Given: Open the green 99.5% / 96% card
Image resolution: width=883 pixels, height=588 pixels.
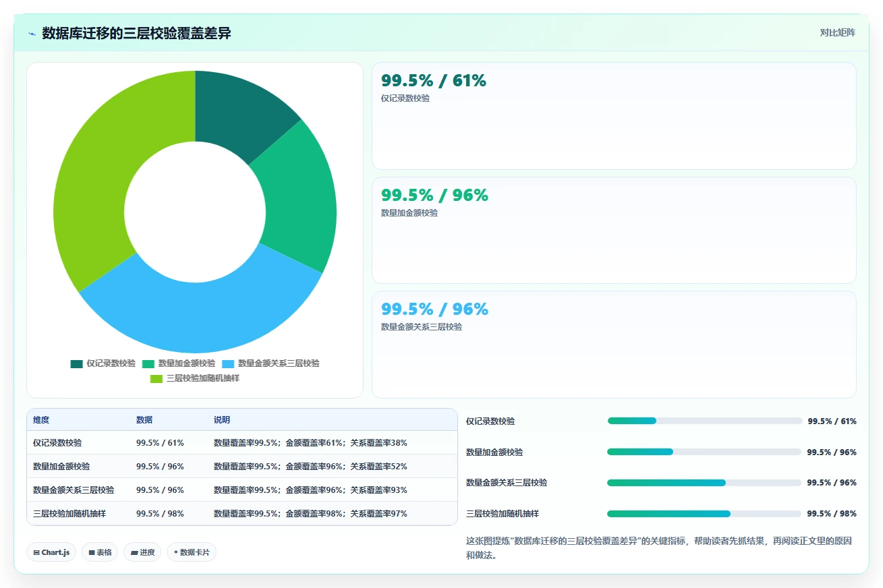Looking at the screenshot, I should coord(614,230).
